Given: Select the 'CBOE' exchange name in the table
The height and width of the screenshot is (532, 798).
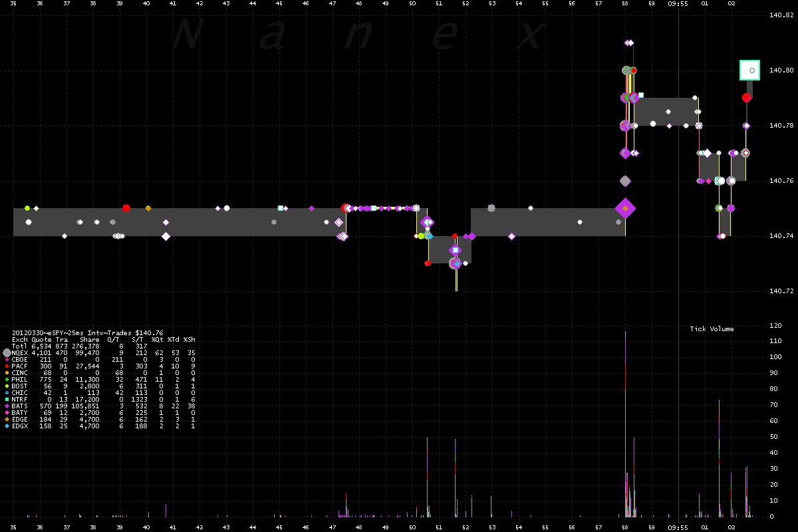Looking at the screenshot, I should (20, 360).
